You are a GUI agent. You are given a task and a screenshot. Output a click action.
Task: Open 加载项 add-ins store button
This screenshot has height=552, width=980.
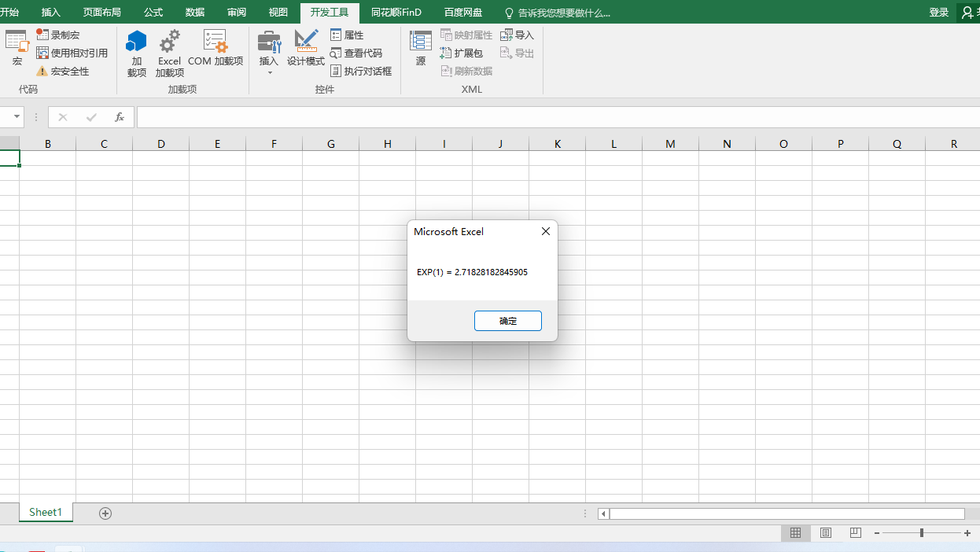click(x=137, y=53)
